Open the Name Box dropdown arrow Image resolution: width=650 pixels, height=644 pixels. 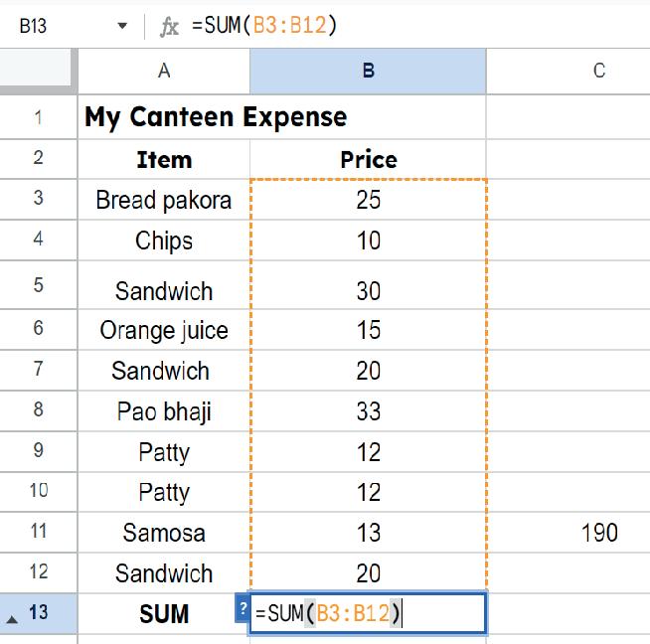(122, 27)
